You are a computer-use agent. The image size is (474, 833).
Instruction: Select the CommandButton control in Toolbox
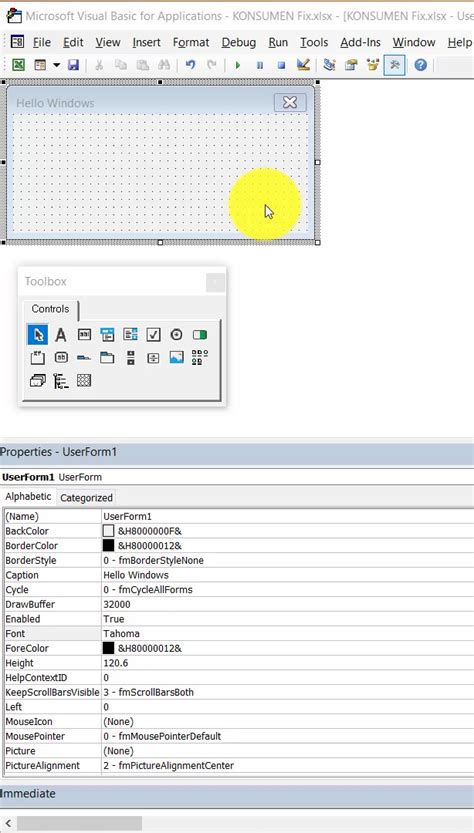(x=61, y=358)
